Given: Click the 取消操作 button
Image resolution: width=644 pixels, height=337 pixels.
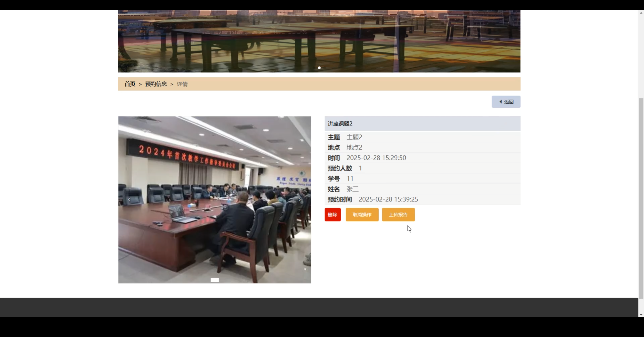Looking at the screenshot, I should coord(362,215).
